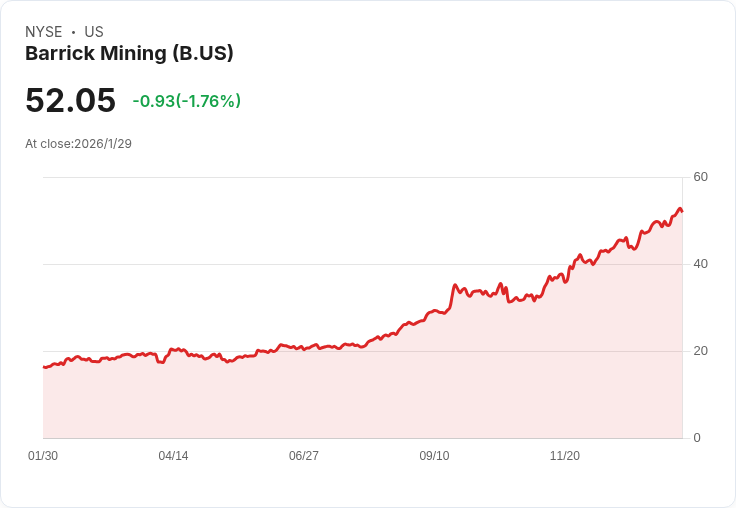Click the 40 price axis label
736x508 pixels.
[700, 264]
